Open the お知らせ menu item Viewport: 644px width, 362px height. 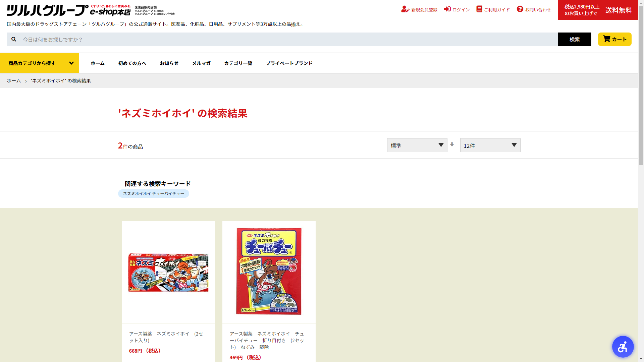coord(169,63)
